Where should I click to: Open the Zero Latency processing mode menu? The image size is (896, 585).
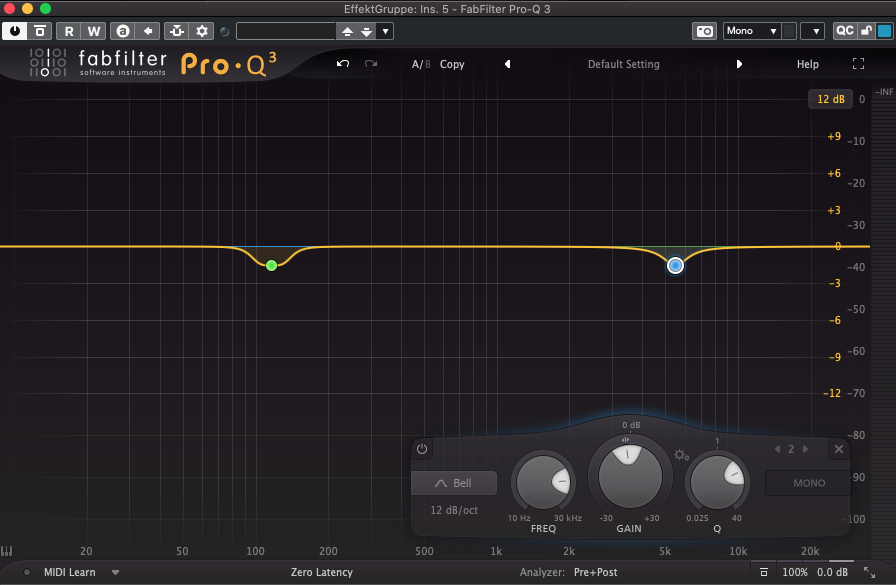322,572
